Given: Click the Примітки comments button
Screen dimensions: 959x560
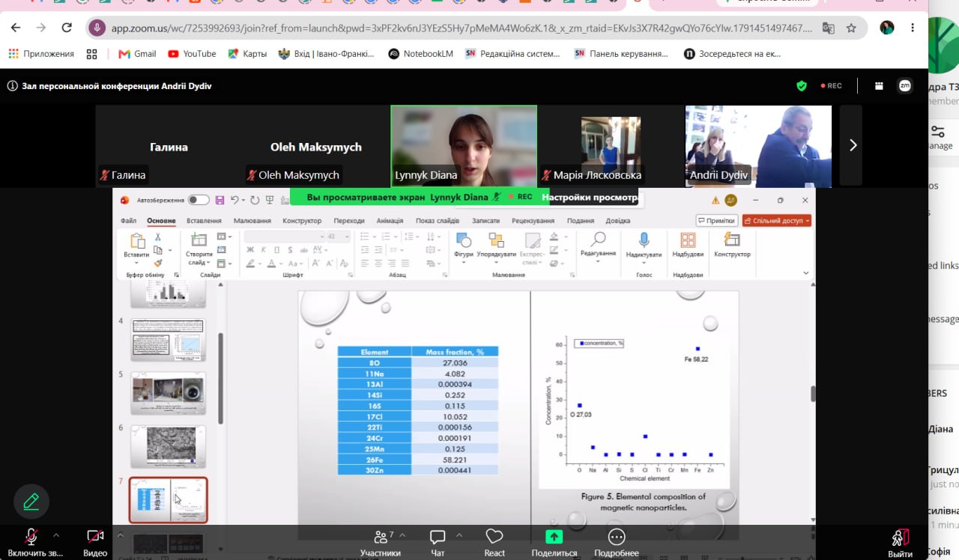Looking at the screenshot, I should coord(716,221).
